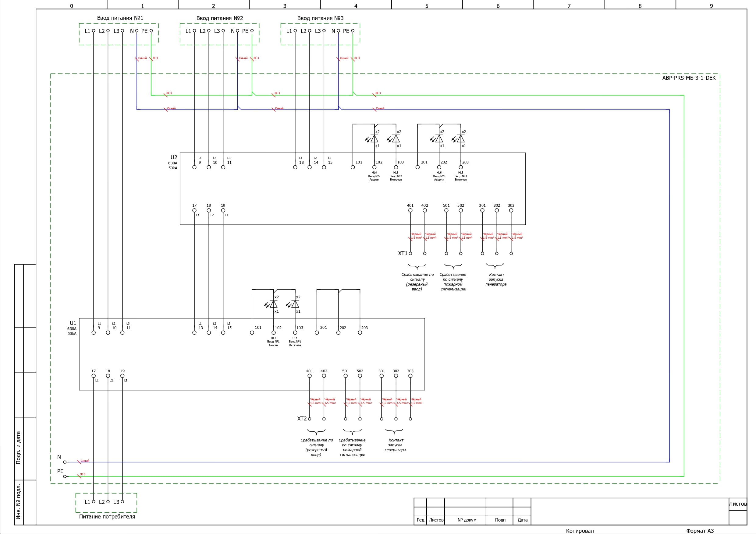Select the PE output terminal at the bottom left
Screen dimensions: 756x534
click(65, 476)
